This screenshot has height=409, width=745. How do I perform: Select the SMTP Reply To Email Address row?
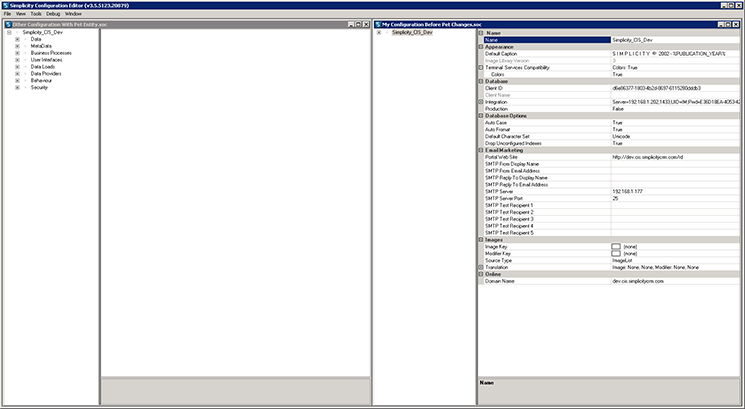[611, 184]
